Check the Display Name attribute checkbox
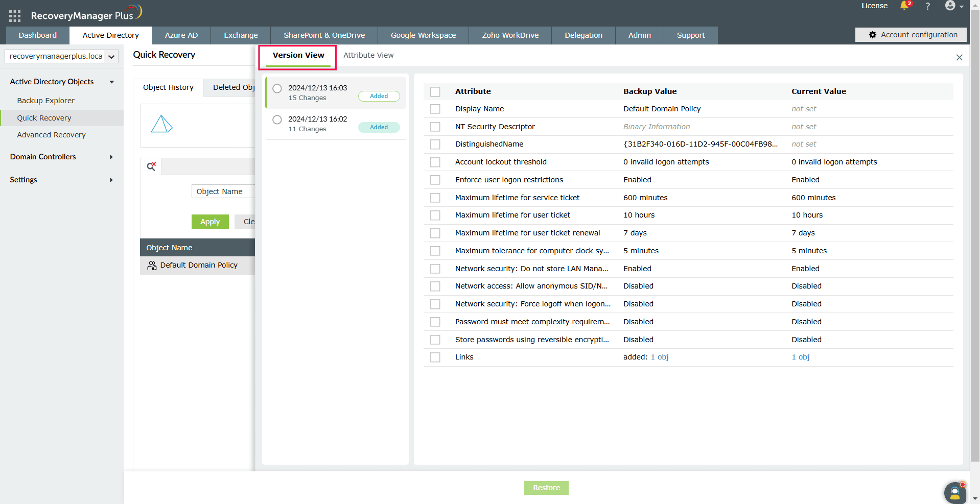The width and height of the screenshot is (980, 504). point(435,109)
